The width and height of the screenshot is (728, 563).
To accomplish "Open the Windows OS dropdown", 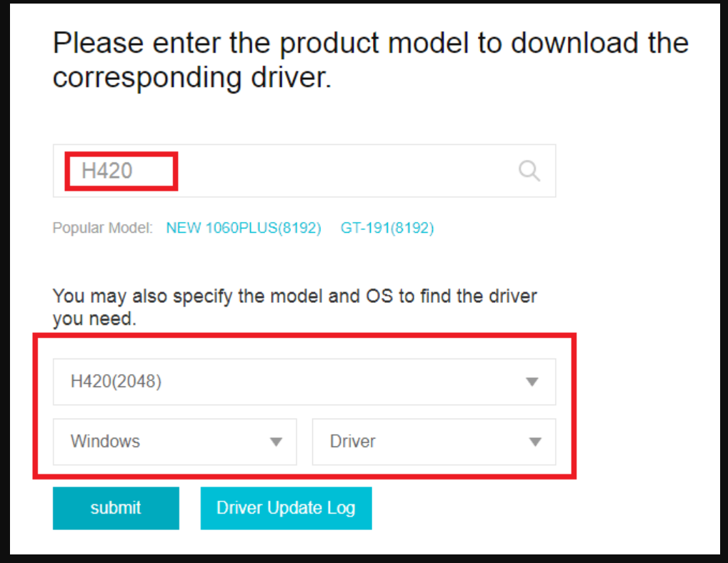I will tap(174, 442).
